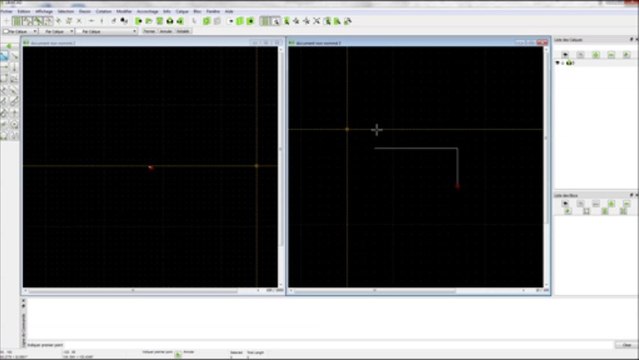Click set relative zero icon

(x=114, y=21)
